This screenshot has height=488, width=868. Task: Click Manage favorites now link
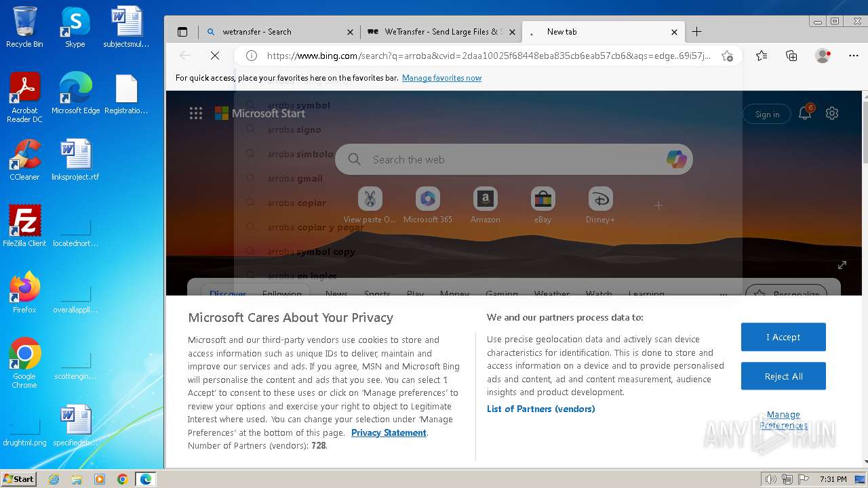[x=441, y=78]
